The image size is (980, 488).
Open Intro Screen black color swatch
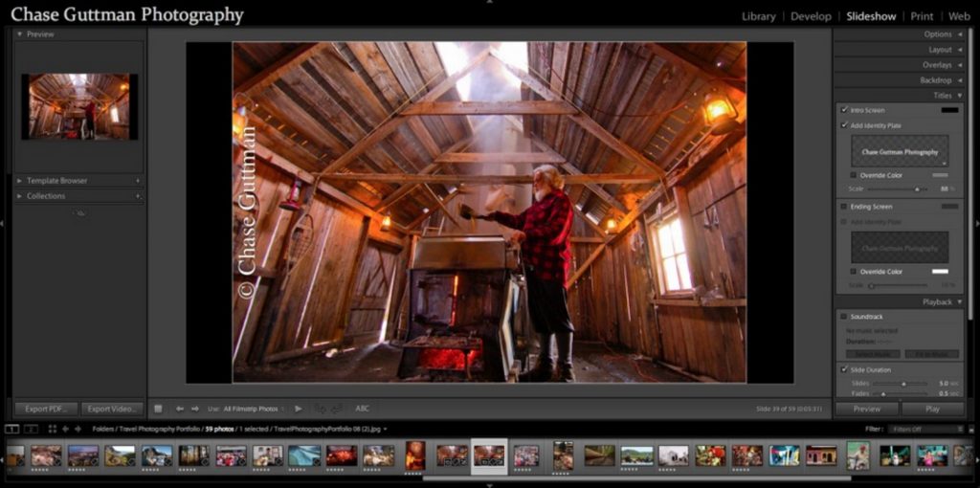point(949,110)
